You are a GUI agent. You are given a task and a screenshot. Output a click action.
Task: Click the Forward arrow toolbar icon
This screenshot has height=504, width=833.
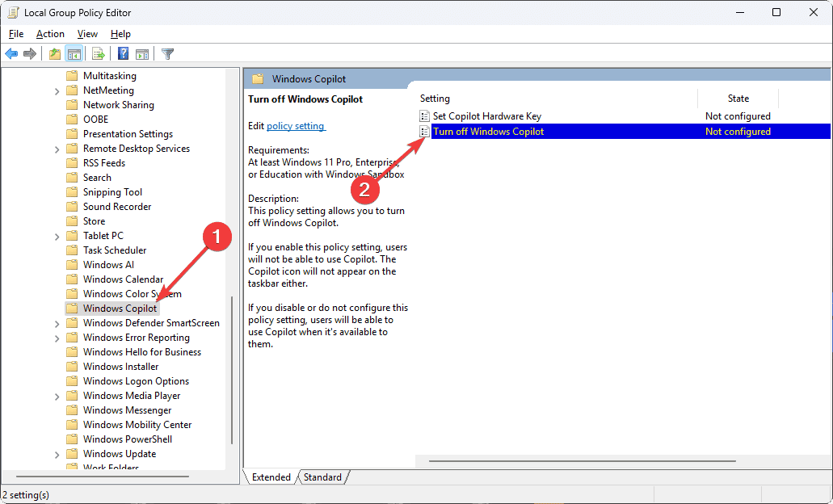pyautogui.click(x=30, y=53)
